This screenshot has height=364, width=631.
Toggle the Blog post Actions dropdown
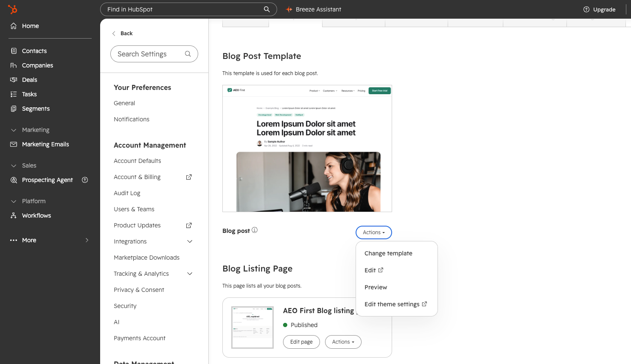[x=374, y=232]
